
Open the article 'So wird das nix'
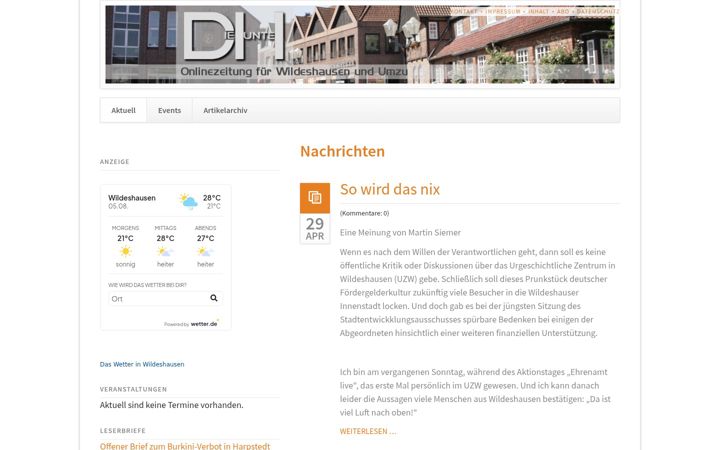390,189
